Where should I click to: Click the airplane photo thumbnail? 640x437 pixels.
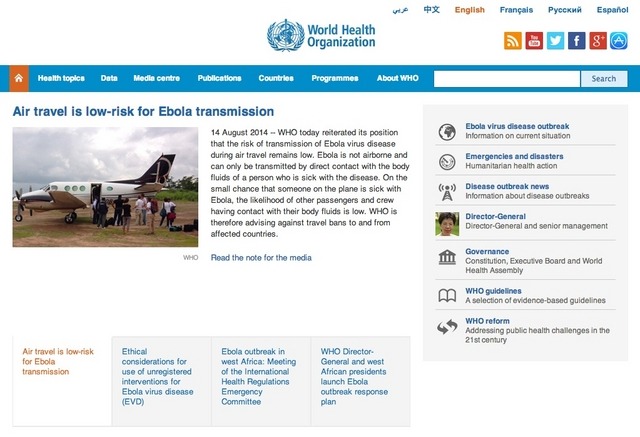click(x=106, y=187)
